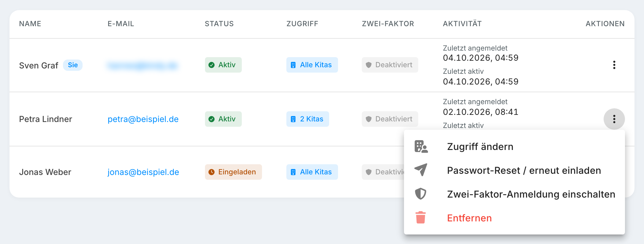This screenshot has height=244, width=644.
Task: Click the 2 Kitas access badge
Action: click(307, 119)
